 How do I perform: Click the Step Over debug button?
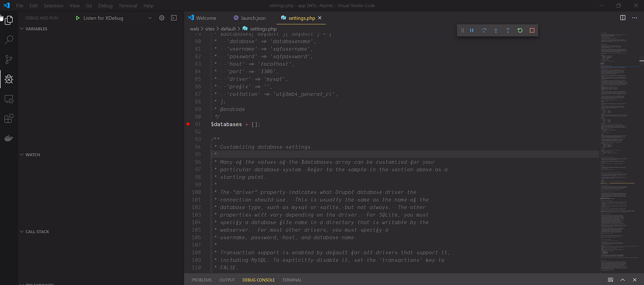coord(484,30)
